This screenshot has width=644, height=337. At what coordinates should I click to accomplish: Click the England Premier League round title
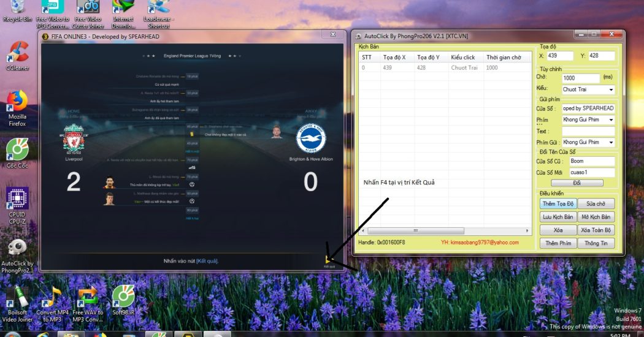point(192,56)
